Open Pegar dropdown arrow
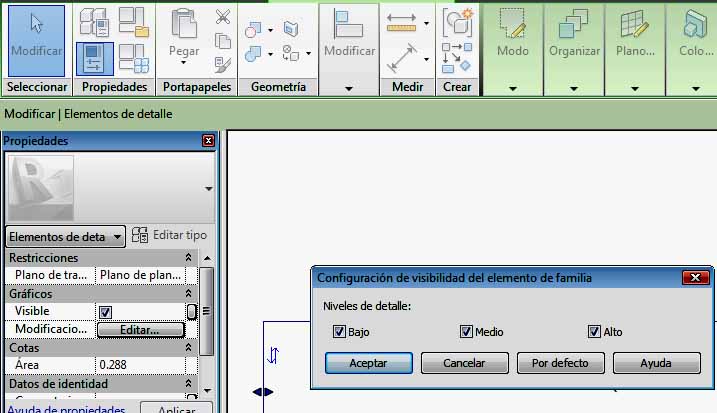717x413 pixels. point(183,63)
